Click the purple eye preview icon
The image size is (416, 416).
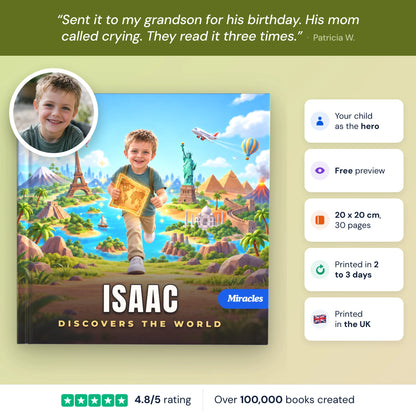point(320,171)
